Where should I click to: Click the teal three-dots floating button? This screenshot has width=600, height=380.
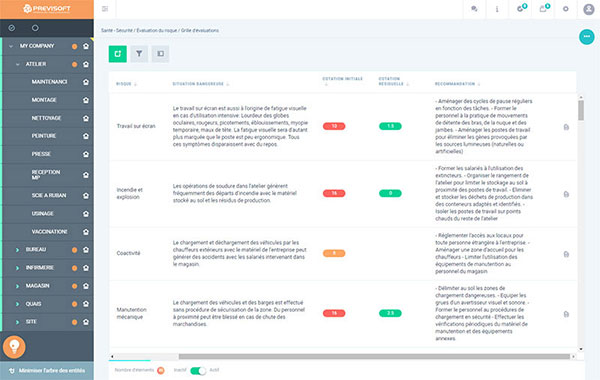pyautogui.click(x=587, y=37)
